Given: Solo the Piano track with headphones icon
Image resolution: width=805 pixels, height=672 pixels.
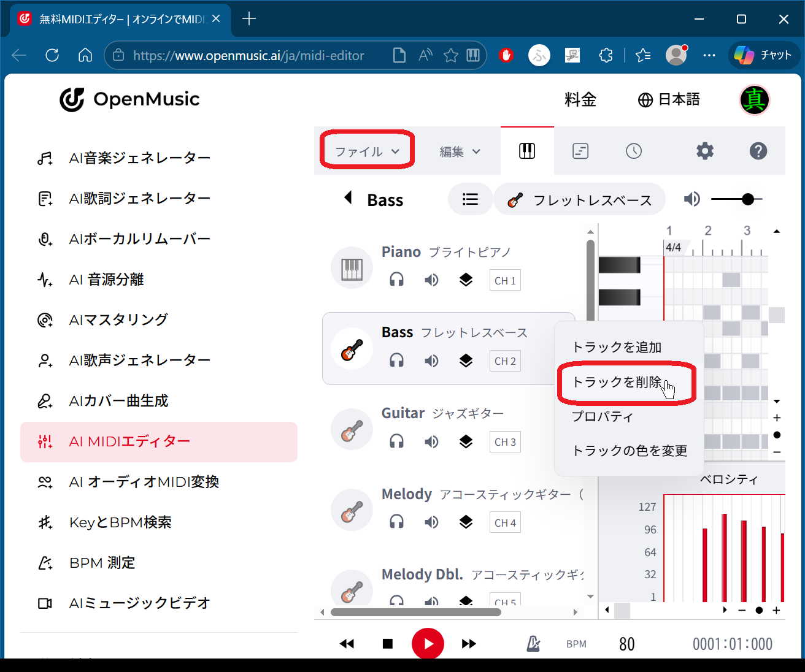Looking at the screenshot, I should tap(397, 280).
